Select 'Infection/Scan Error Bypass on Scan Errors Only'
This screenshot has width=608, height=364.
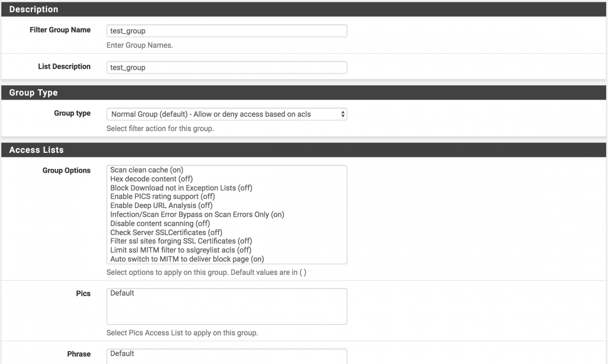pyautogui.click(x=197, y=215)
